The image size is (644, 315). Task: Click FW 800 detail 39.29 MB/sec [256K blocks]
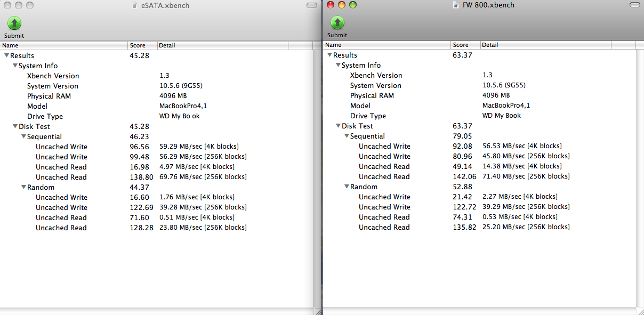coord(526,207)
